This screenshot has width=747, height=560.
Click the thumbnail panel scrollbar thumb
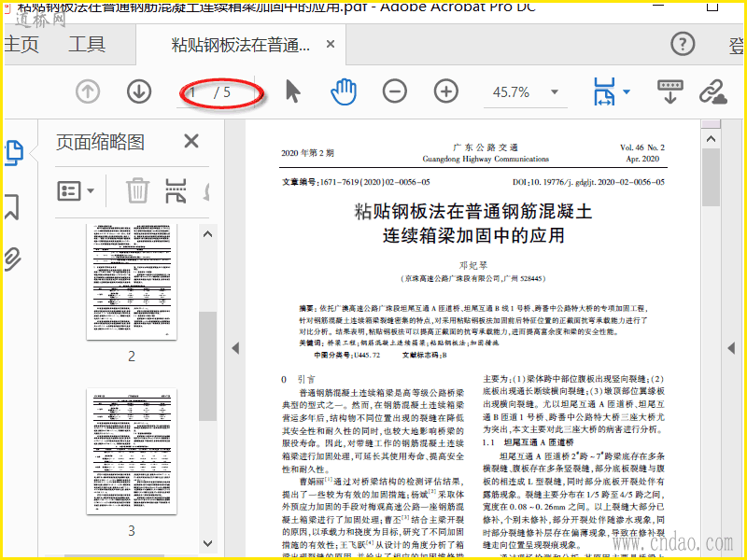207,366
